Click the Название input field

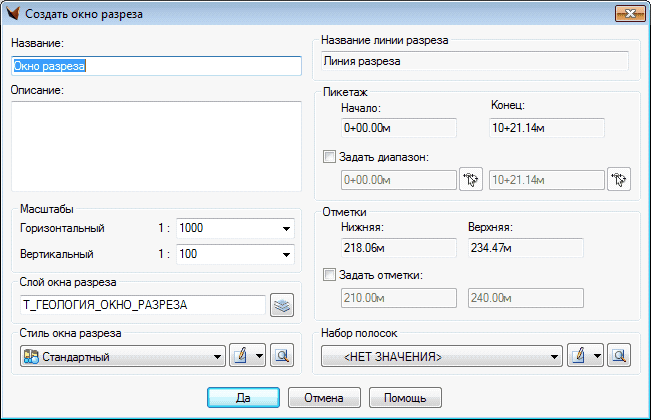point(155,66)
